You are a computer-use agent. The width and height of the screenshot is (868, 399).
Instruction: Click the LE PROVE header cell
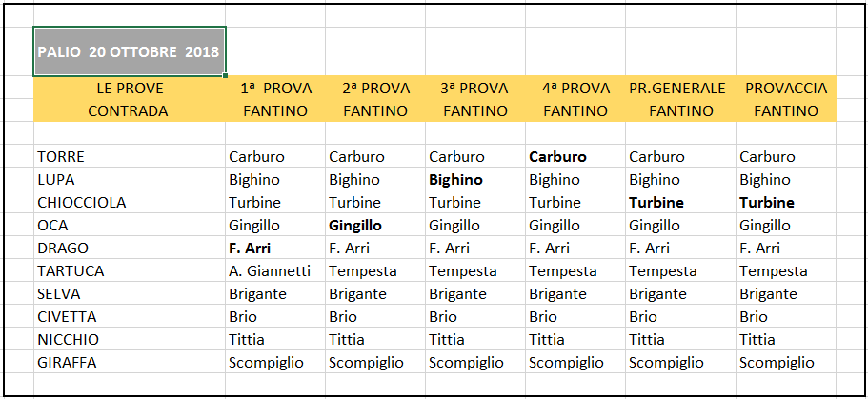(129, 88)
